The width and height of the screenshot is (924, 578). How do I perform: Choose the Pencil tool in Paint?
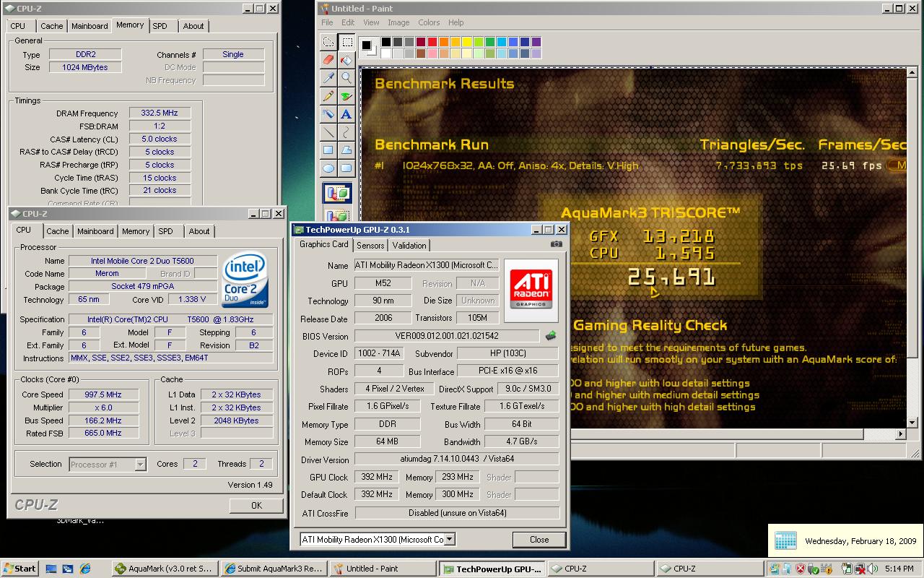[328, 96]
